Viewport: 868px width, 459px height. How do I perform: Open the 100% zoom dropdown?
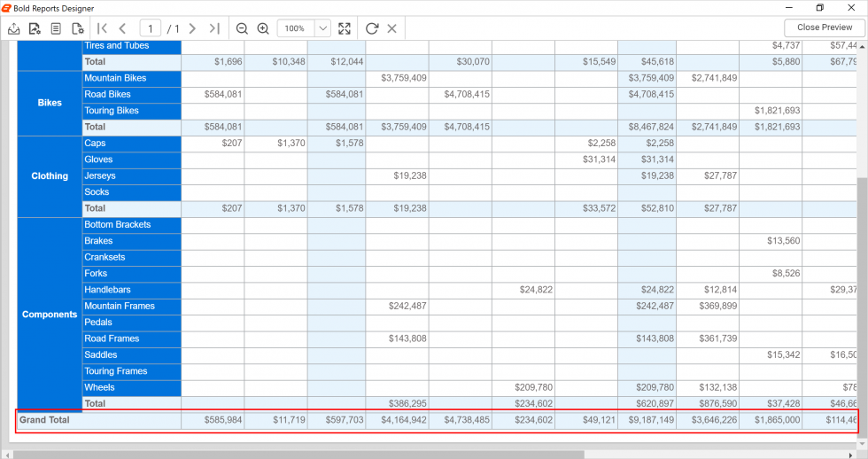[322, 28]
